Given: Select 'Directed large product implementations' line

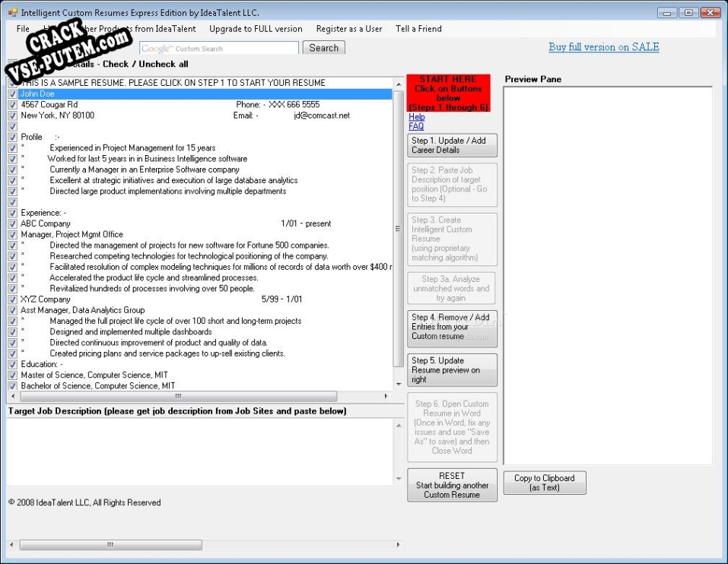Looking at the screenshot, I should coord(167,191).
